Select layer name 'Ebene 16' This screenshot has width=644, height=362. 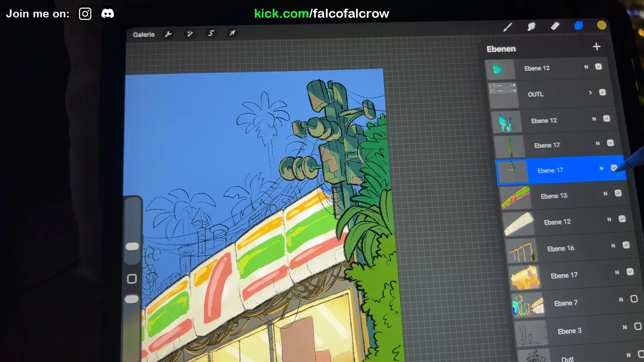pyautogui.click(x=561, y=248)
